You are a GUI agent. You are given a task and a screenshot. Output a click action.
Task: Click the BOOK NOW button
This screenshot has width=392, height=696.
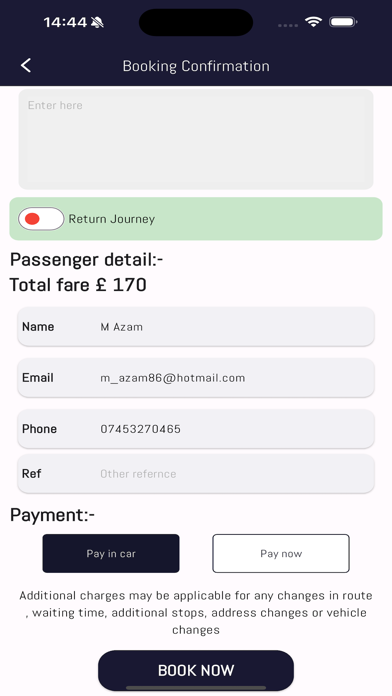[x=196, y=670]
